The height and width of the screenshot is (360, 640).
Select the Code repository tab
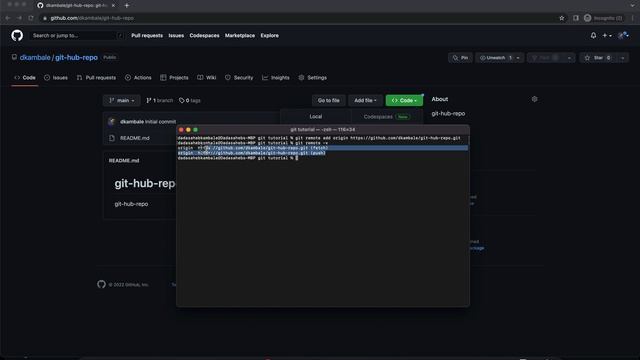point(25,78)
